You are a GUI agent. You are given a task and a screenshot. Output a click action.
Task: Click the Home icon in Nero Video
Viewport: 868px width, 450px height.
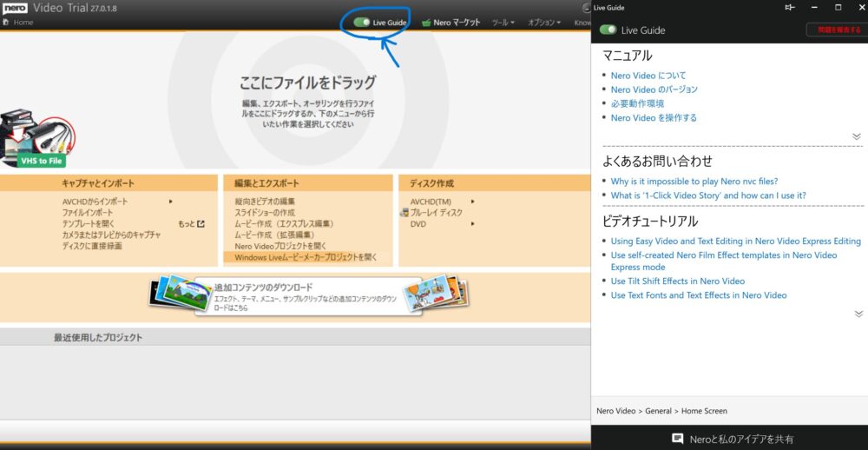pyautogui.click(x=5, y=23)
